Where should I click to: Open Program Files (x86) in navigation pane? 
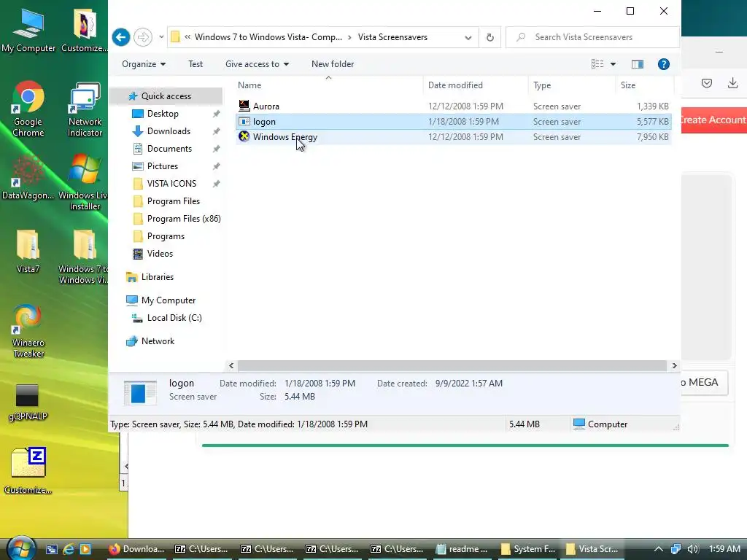click(x=184, y=219)
